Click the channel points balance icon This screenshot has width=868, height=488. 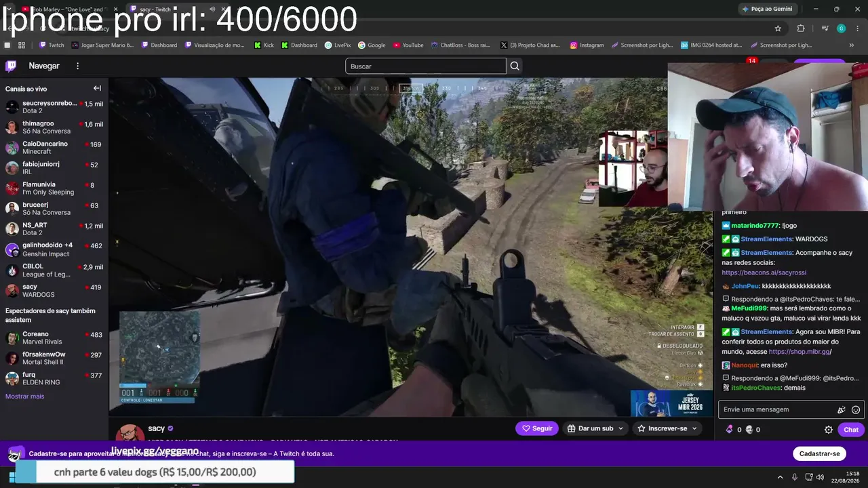[x=730, y=430]
